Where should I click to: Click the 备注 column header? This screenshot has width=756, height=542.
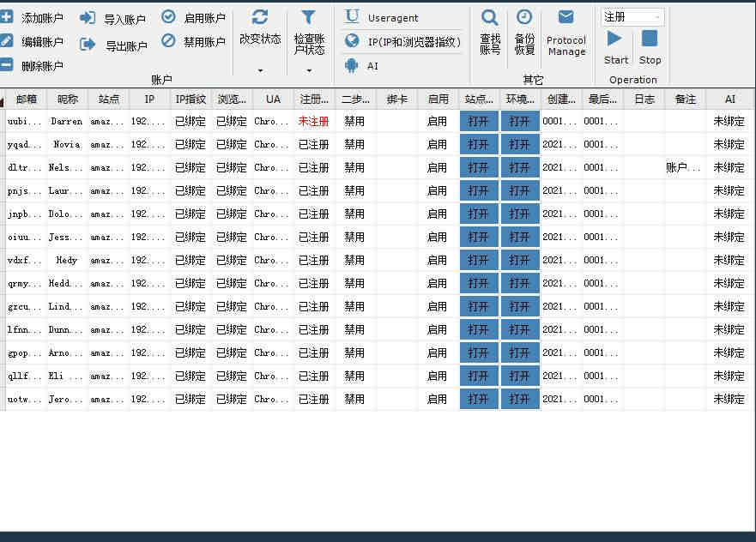[685, 99]
